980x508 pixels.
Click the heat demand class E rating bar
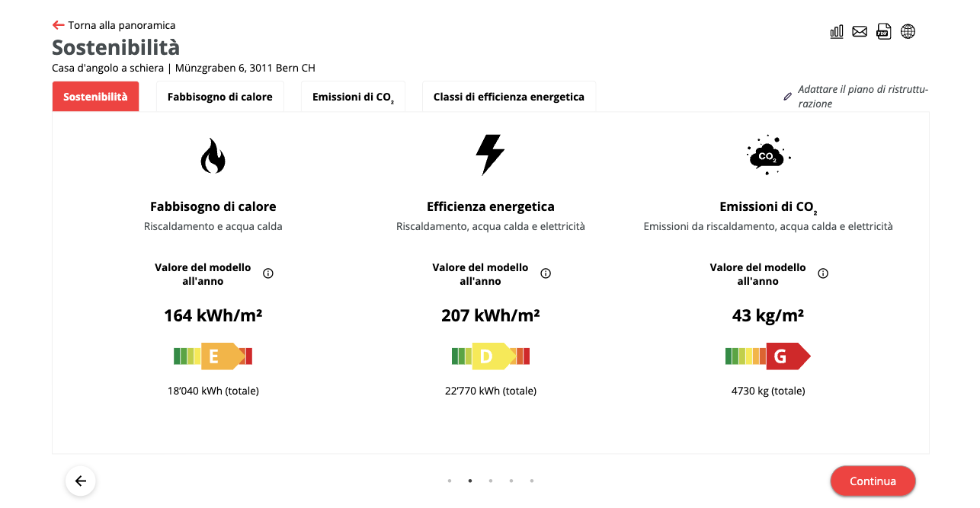213,356
